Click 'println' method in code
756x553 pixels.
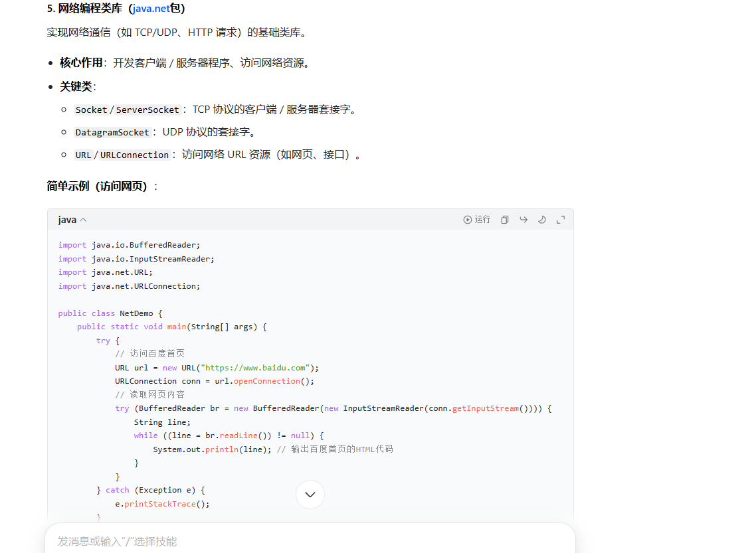point(222,449)
